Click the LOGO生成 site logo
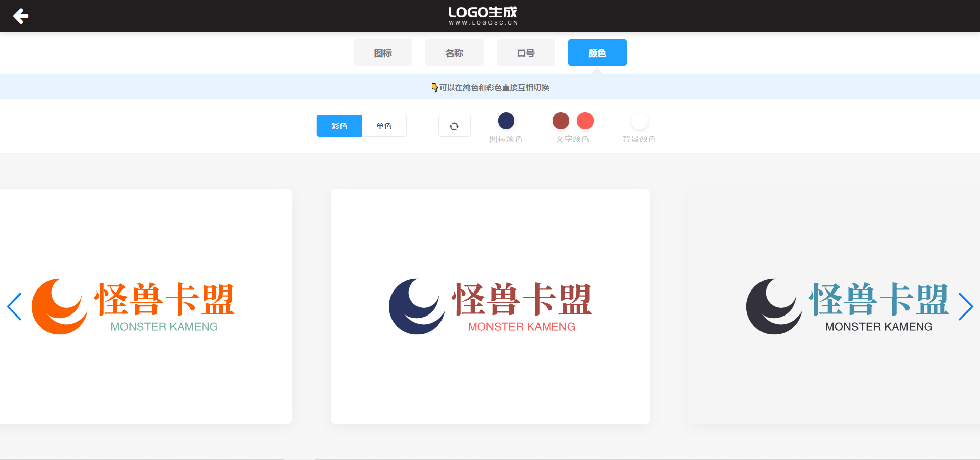The image size is (980, 460). coord(483,16)
